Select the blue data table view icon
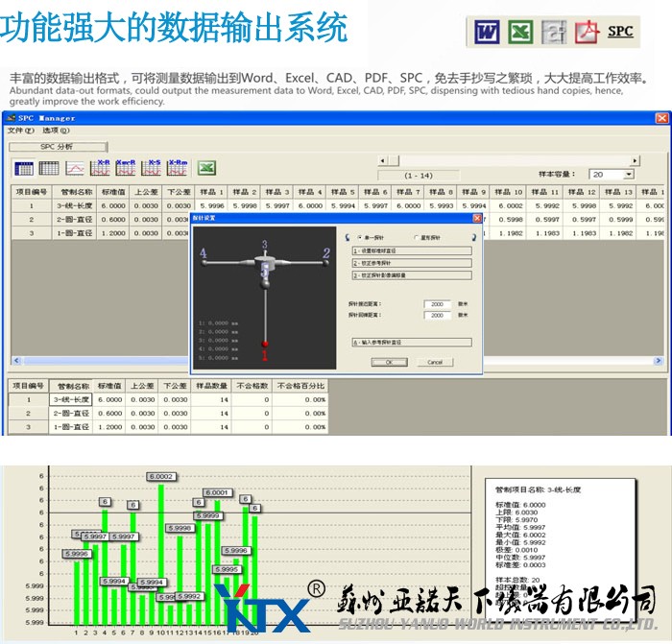This screenshot has width=672, height=644. coord(24,168)
